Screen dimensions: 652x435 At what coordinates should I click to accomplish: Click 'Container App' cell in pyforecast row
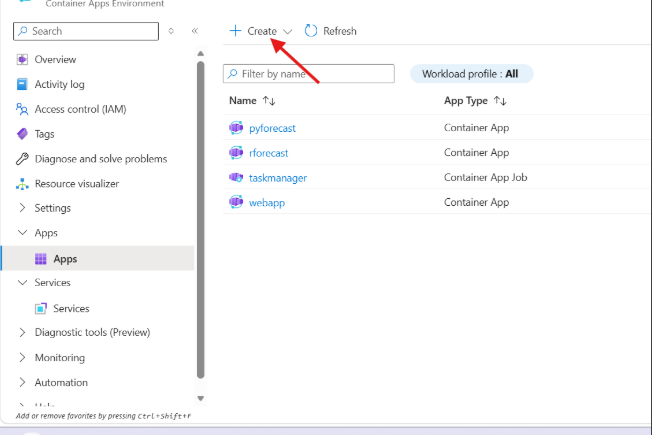pos(477,128)
